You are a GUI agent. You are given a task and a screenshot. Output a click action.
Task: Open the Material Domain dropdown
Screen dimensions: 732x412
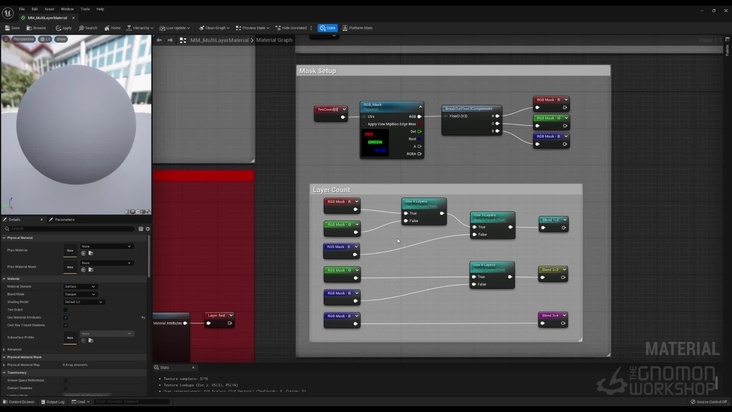click(80, 286)
